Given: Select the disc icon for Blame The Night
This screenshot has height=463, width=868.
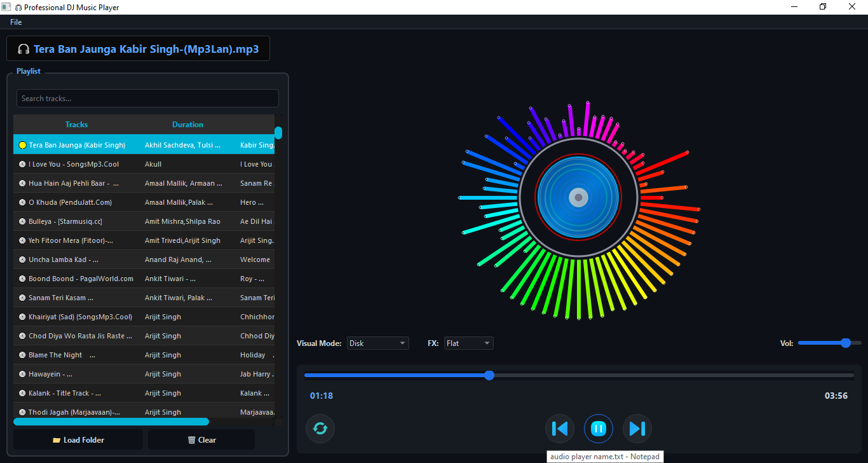Looking at the screenshot, I should tap(22, 355).
